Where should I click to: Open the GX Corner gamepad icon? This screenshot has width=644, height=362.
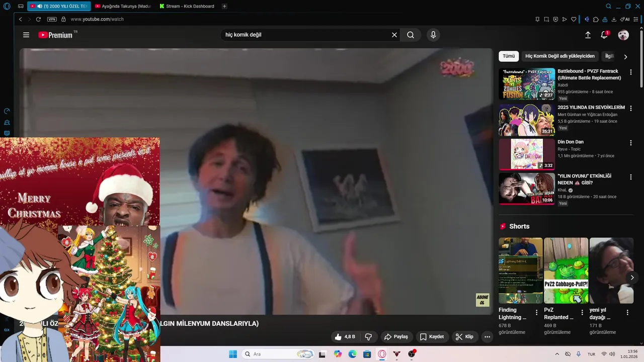(21, 7)
